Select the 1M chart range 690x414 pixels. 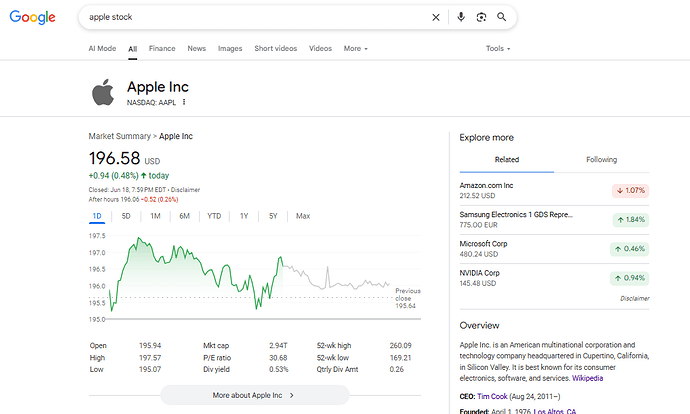[155, 216]
